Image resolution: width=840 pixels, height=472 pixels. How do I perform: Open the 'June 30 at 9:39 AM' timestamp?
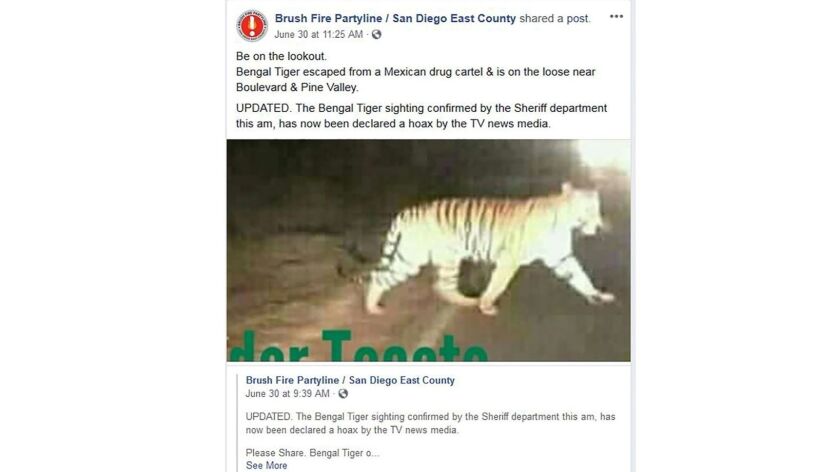click(287, 394)
